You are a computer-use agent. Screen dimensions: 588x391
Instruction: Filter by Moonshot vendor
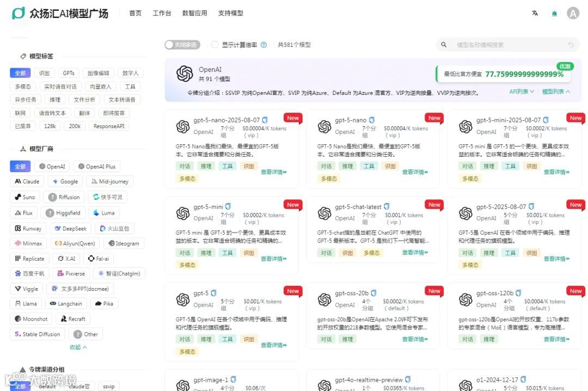tap(31, 319)
